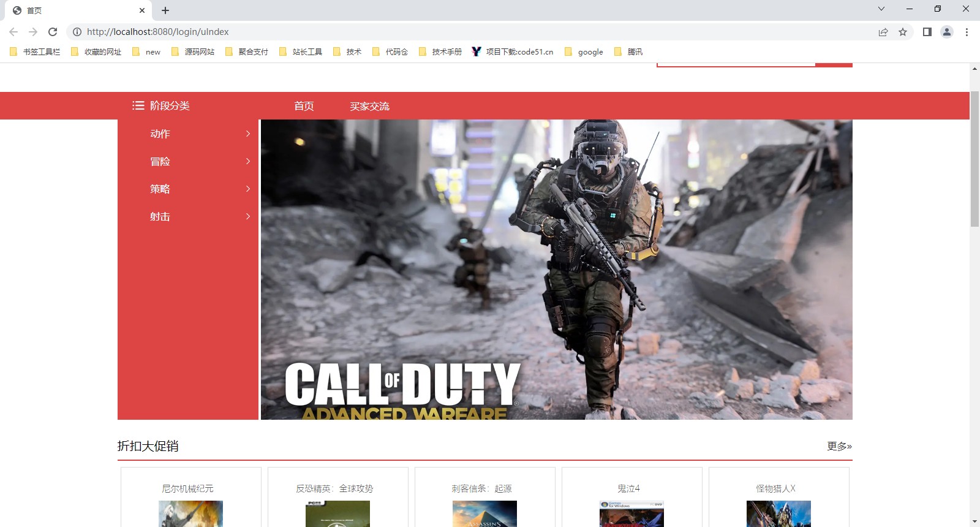Expand the 策略 category chevron

point(248,189)
